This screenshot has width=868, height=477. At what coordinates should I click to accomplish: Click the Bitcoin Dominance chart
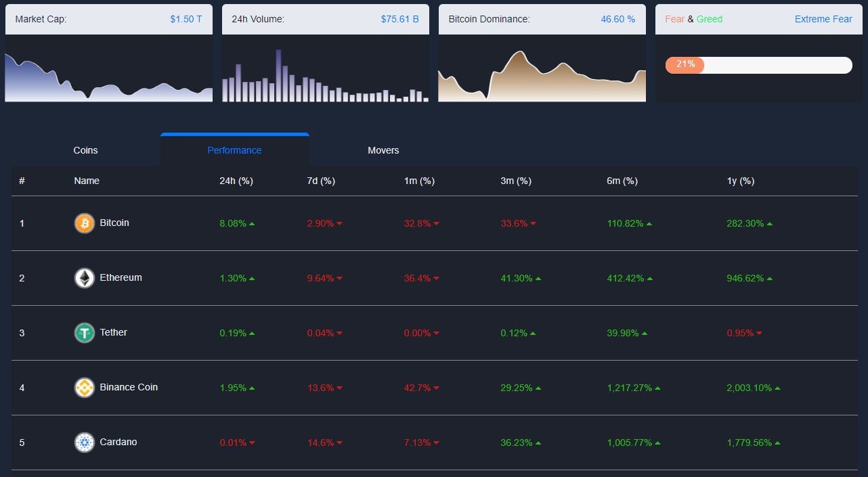point(542,74)
